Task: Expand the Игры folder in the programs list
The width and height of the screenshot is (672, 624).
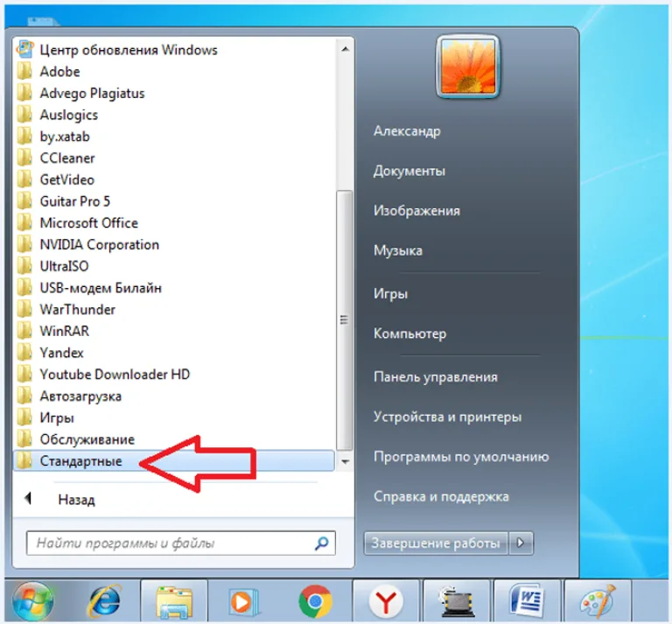Action: coord(57,417)
